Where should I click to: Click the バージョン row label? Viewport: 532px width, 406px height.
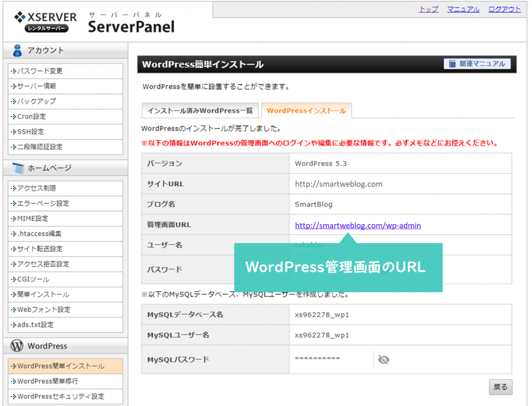tap(165, 164)
